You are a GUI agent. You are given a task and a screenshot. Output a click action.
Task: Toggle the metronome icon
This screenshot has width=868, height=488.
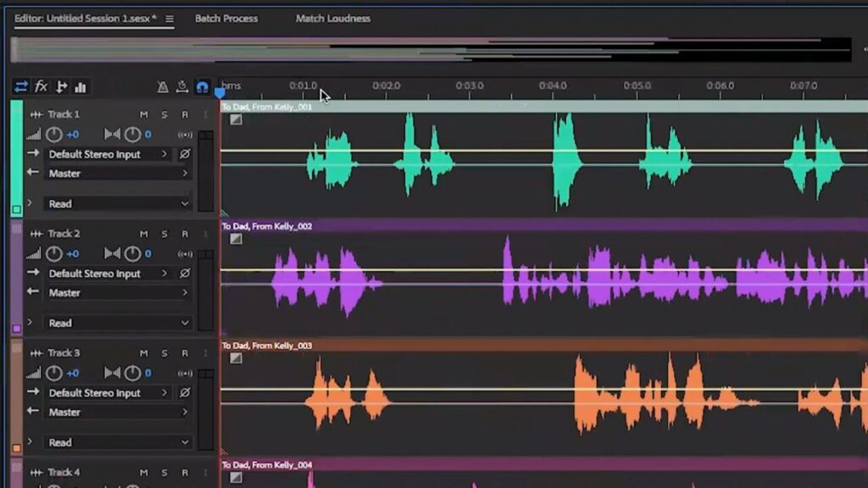[163, 87]
